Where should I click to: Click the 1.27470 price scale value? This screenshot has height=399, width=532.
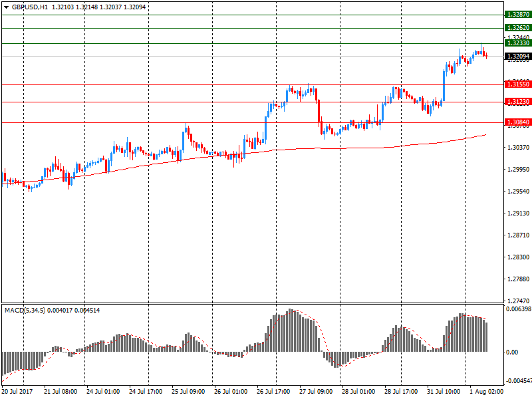pyautogui.click(x=518, y=301)
